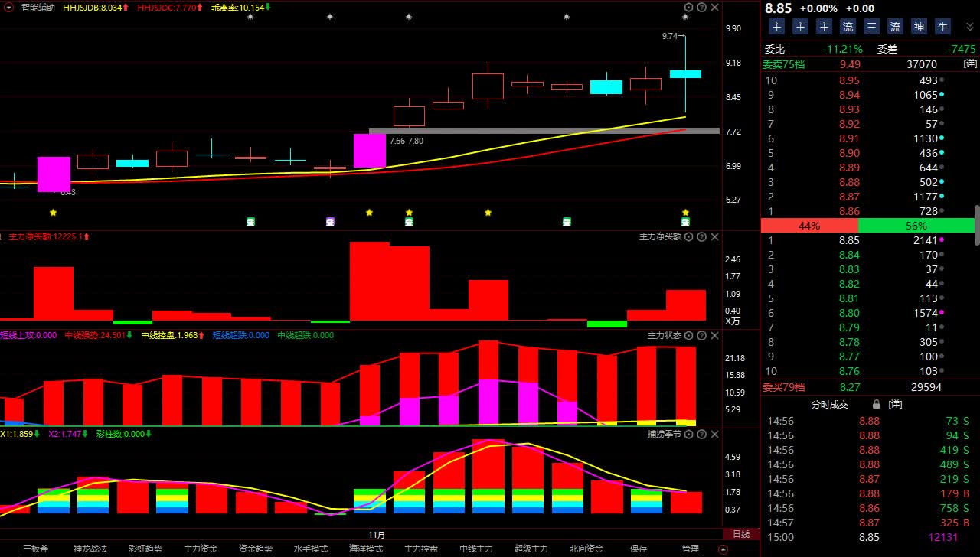Switch to the 北向资金 indicator tab

click(x=586, y=549)
